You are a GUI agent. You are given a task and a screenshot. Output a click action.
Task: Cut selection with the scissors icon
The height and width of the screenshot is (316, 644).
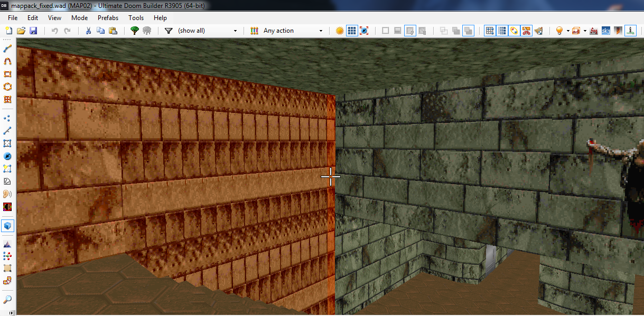pyautogui.click(x=88, y=31)
